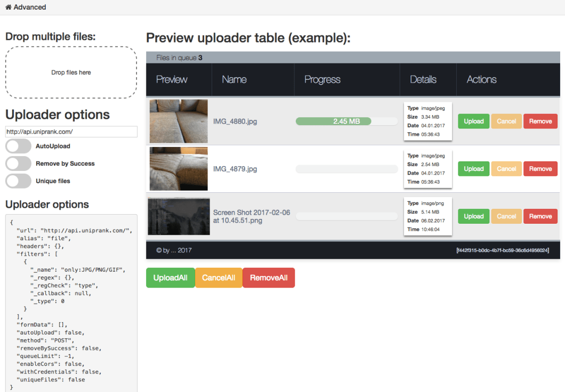Click the home icon in the navbar
This screenshot has width=565, height=392.
click(x=8, y=7)
